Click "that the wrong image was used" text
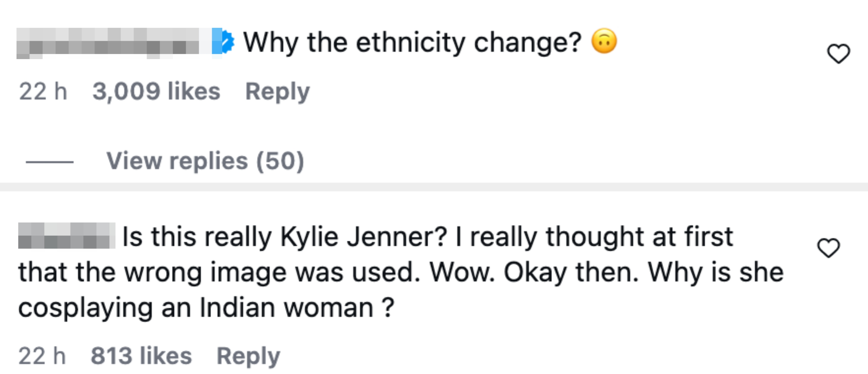Viewport: 868px width, 374px height. [219, 272]
